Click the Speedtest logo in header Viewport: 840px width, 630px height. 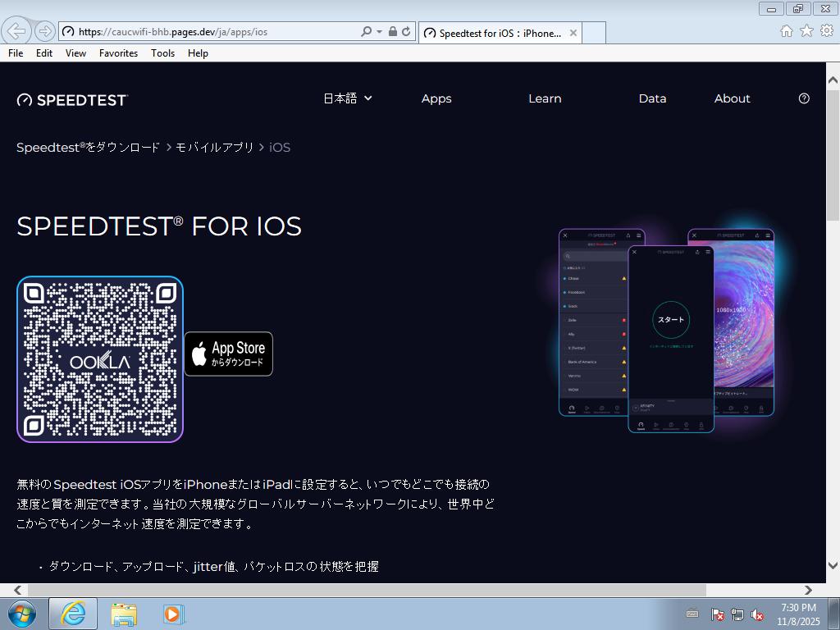tap(72, 99)
